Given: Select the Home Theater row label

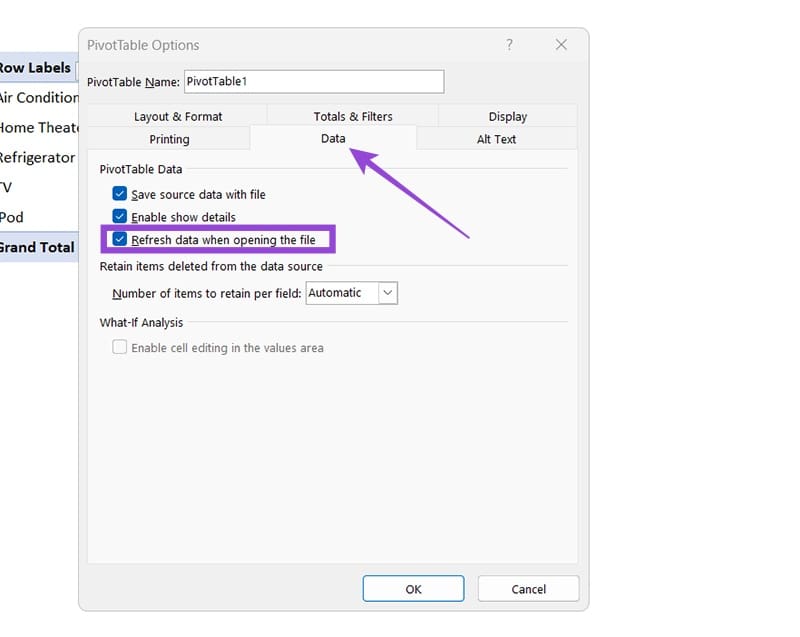Looking at the screenshot, I should point(39,127).
